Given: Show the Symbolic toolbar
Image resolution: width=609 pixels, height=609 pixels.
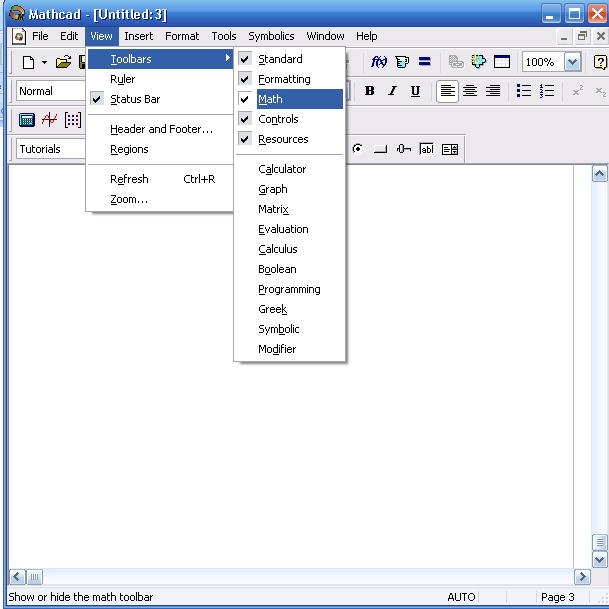Looking at the screenshot, I should 289,329.
